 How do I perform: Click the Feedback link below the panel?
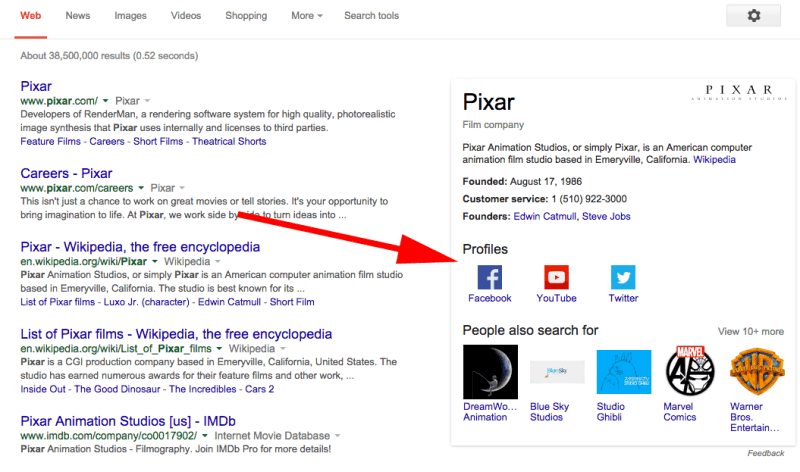point(765,453)
